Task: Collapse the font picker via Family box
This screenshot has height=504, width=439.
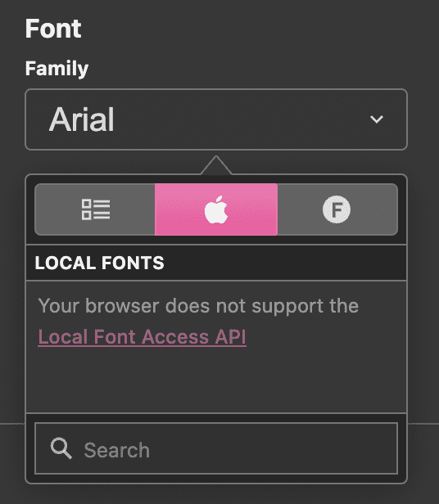Action: tap(216, 119)
